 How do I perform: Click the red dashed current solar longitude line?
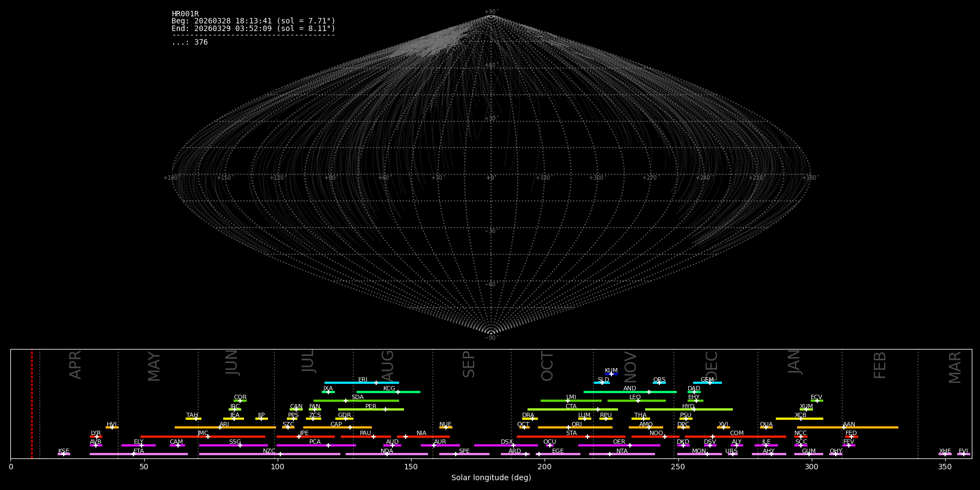pyautogui.click(x=32, y=403)
